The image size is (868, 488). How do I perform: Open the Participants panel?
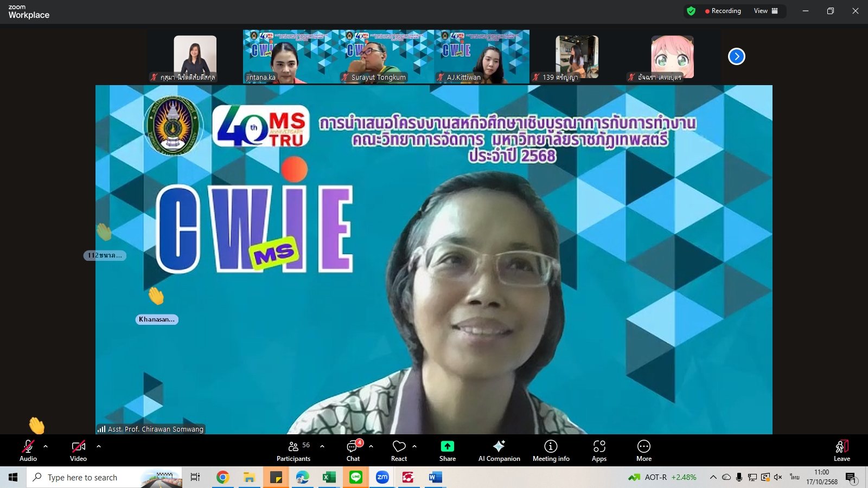(x=293, y=451)
